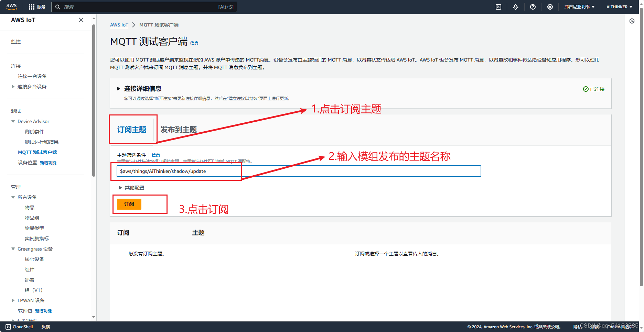Screen dimensions: 644x332
Task: Collapse the 所有设备 tree
Action: (x=13, y=197)
